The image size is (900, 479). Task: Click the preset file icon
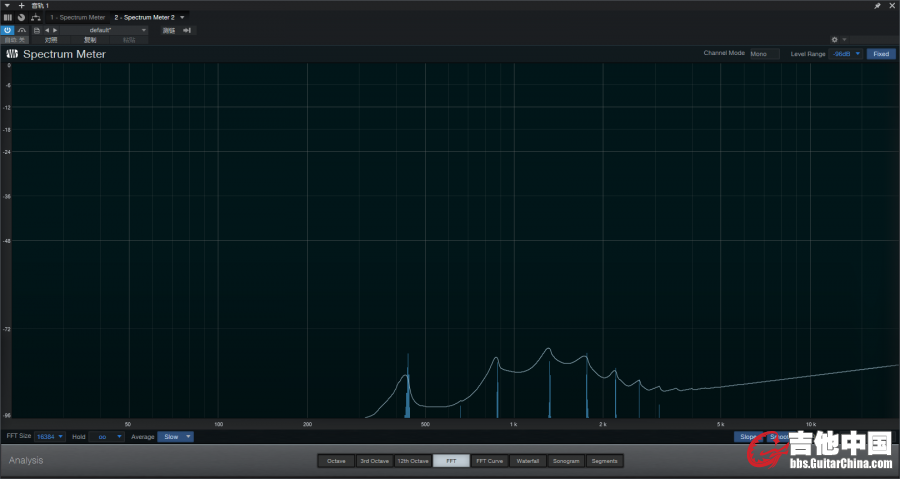pyautogui.click(x=36, y=30)
